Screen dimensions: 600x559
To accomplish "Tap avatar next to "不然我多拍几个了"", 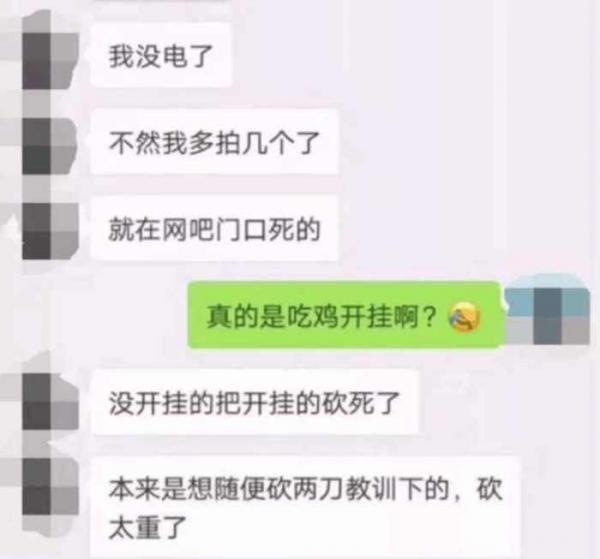I will click(50, 145).
